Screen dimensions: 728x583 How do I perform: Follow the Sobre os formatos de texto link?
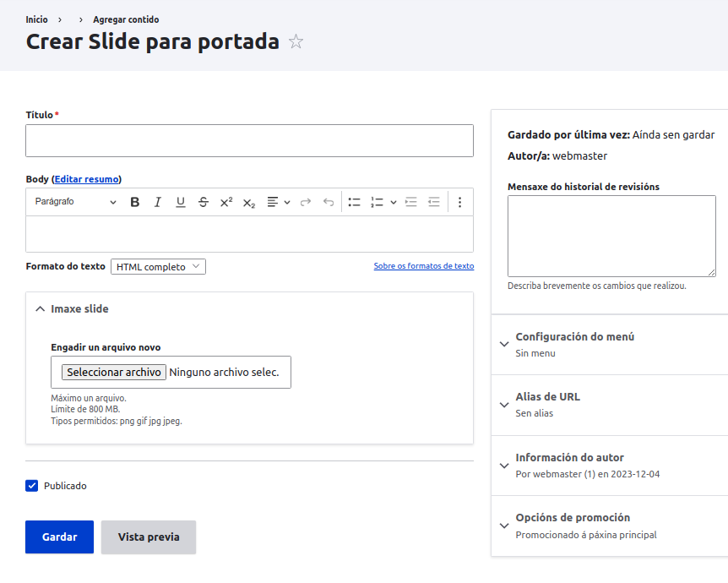coord(423,266)
